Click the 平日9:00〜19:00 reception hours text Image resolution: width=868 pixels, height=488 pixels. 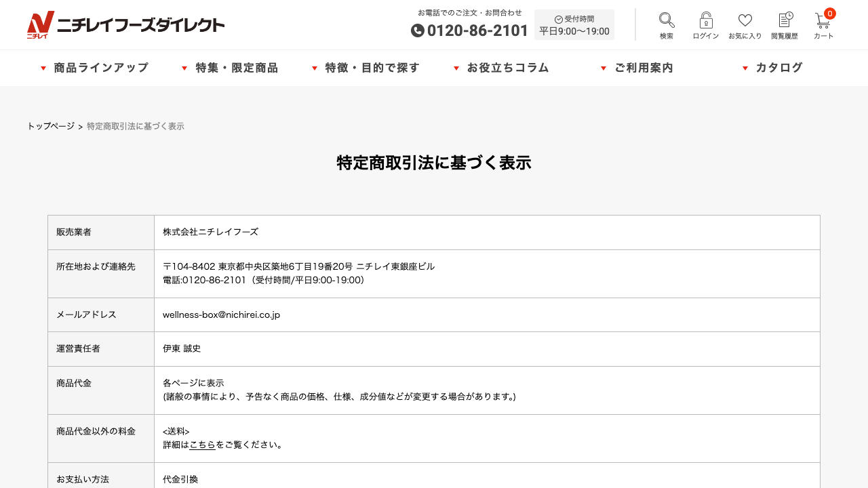click(x=574, y=31)
